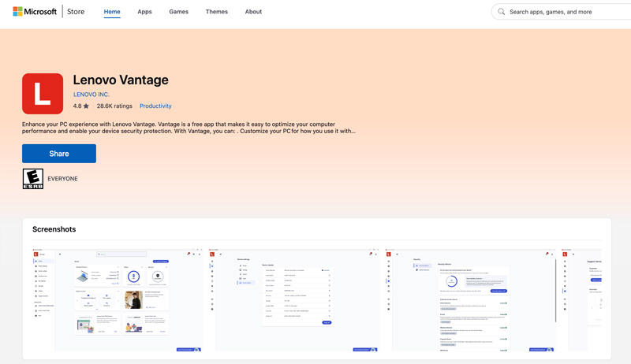Click the next arrow in screenshots carousel
Viewport: 631px width, 364px height.
[601, 300]
